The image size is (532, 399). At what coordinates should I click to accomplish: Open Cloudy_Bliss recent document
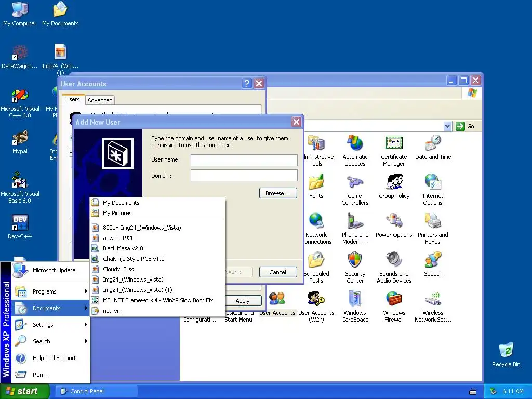[157, 269]
